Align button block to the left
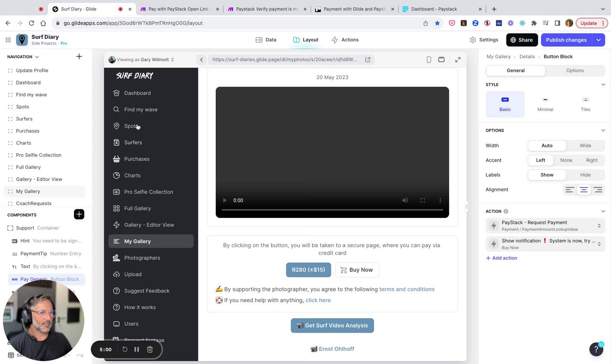 coord(570,189)
